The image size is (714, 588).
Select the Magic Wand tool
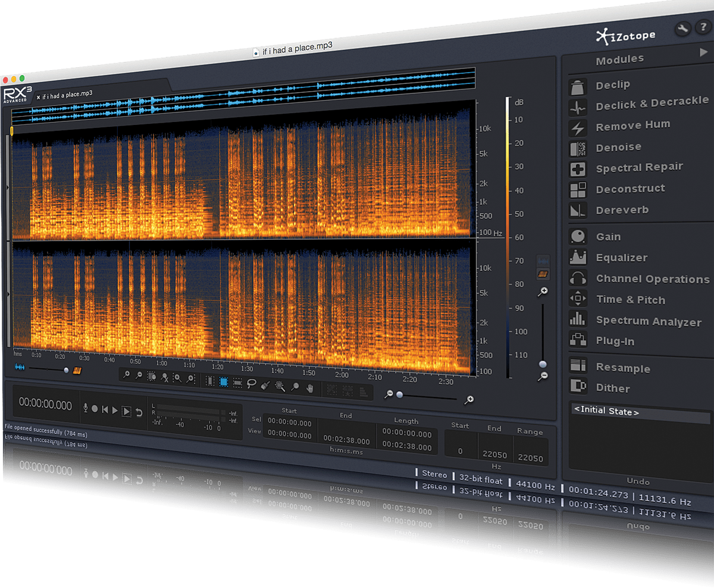pos(278,386)
